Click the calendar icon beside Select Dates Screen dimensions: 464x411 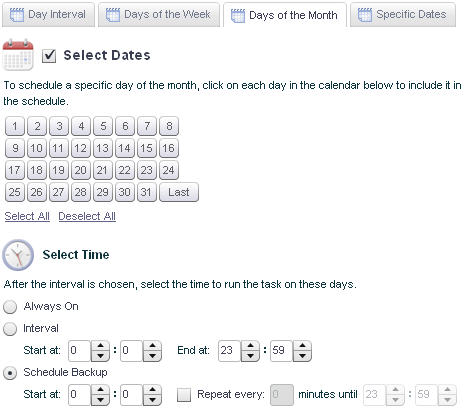click(18, 55)
